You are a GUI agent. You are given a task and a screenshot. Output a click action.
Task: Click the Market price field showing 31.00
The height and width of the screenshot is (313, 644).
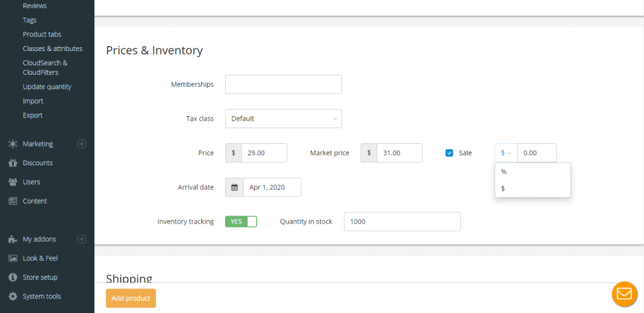pyautogui.click(x=399, y=153)
